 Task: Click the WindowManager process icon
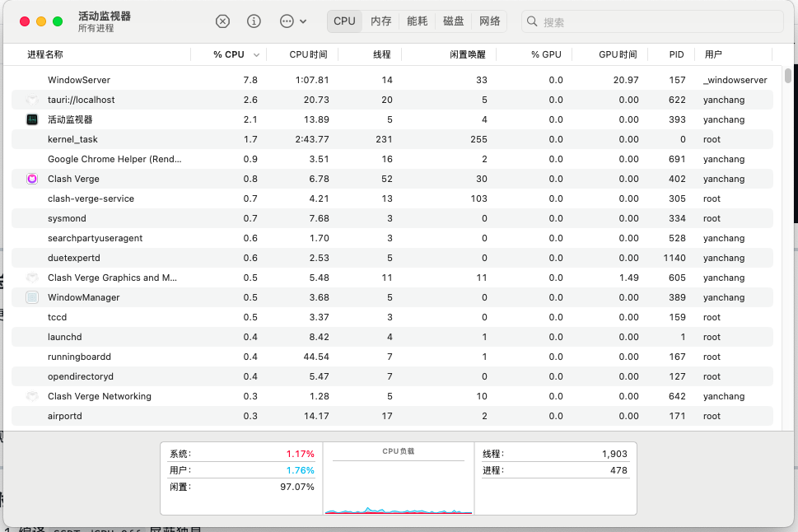tap(32, 297)
